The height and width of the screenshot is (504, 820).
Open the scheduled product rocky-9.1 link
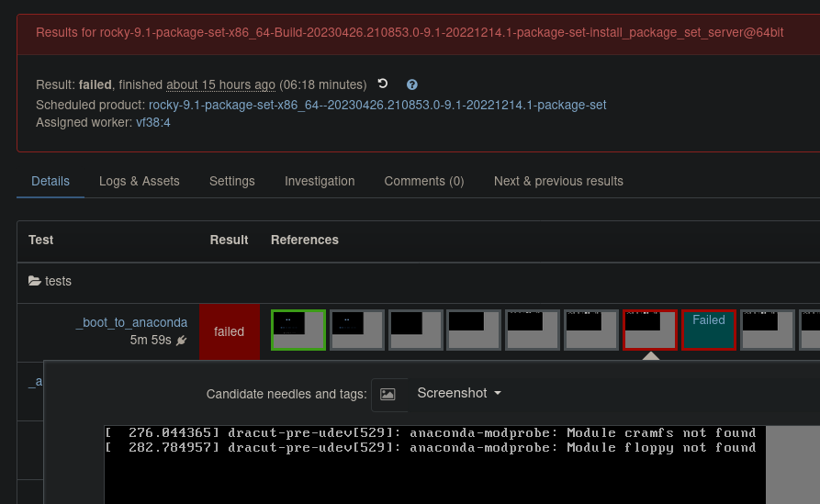377,105
